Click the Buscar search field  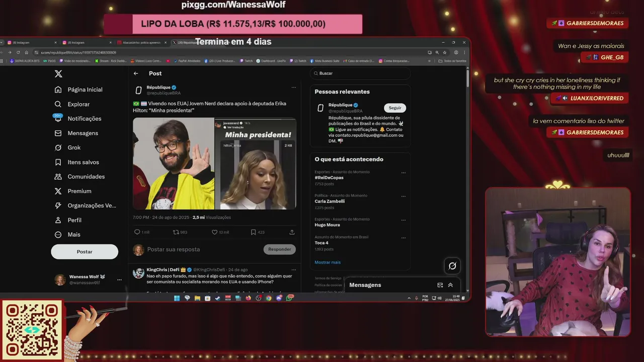pos(360,73)
